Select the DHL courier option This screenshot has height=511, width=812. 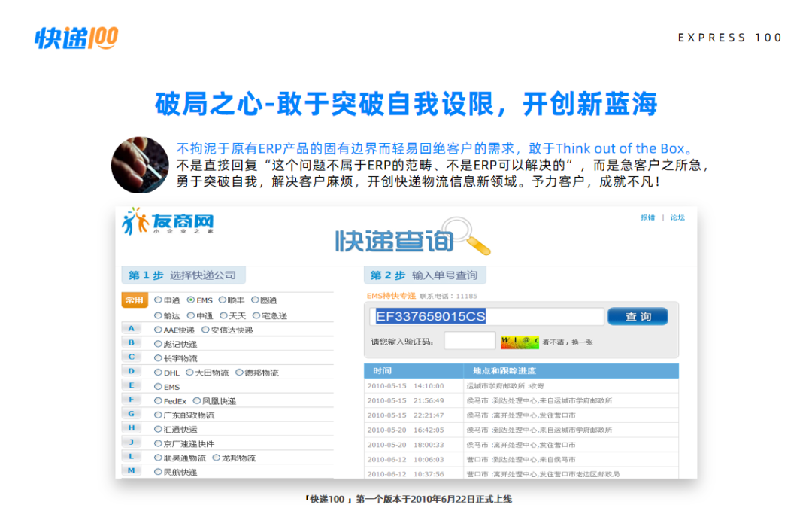pos(158,373)
